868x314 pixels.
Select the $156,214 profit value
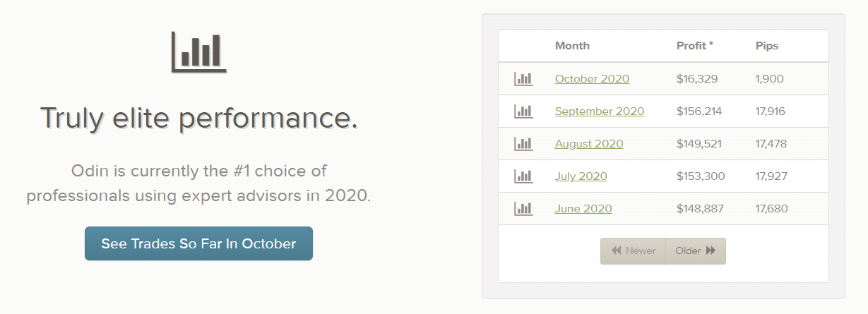tap(699, 111)
